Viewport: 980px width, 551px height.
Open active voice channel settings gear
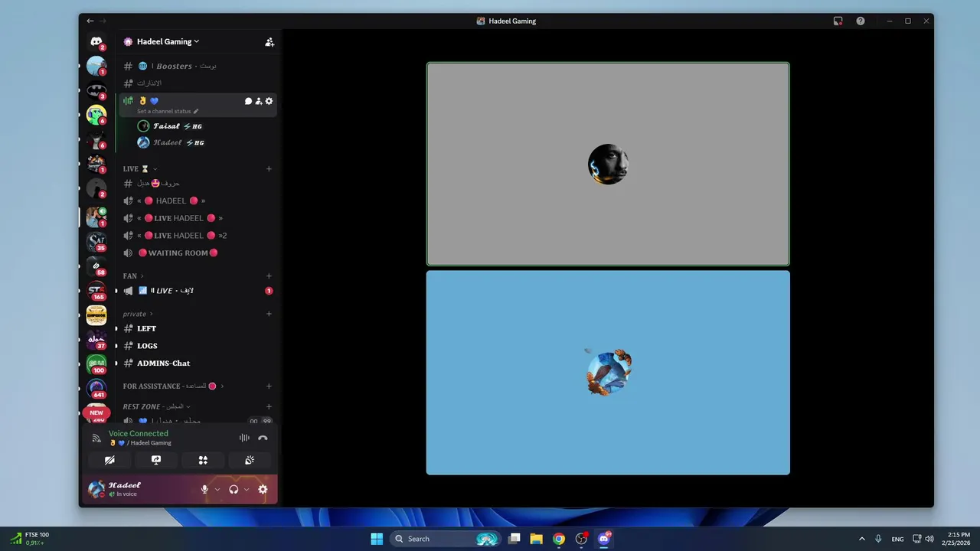[x=269, y=101]
